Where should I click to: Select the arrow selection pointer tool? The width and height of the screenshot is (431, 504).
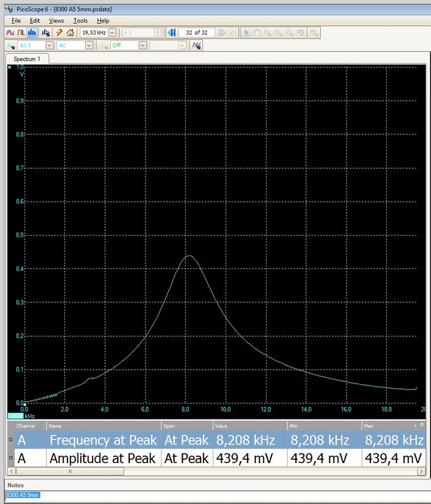pos(246,33)
